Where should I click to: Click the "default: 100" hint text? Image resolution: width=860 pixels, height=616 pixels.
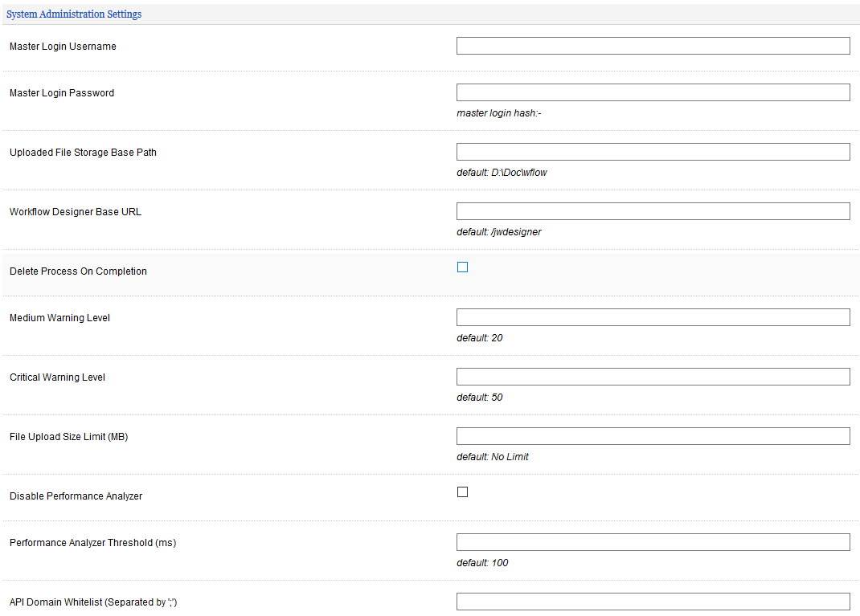pyautogui.click(x=482, y=563)
